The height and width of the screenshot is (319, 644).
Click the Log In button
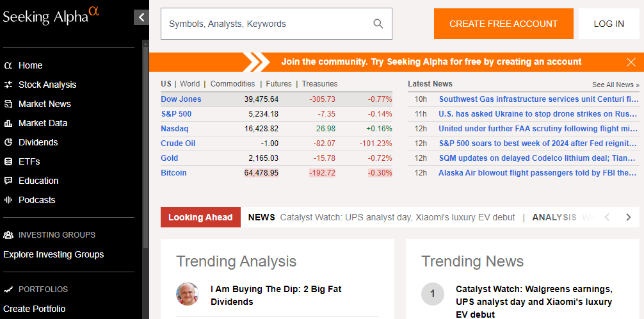pos(609,24)
